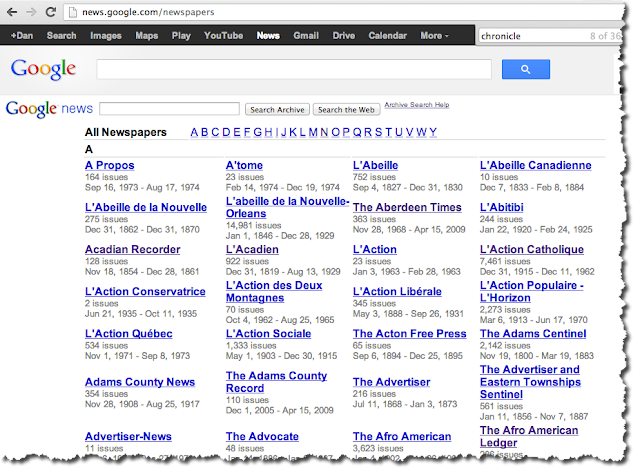
Task: Click the page icon in address bar
Action: (x=73, y=12)
